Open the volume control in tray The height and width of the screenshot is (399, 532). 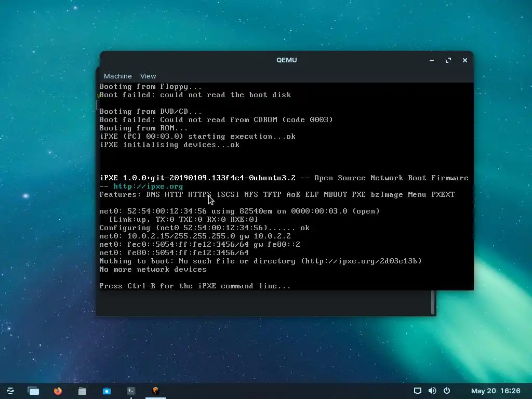click(432, 391)
